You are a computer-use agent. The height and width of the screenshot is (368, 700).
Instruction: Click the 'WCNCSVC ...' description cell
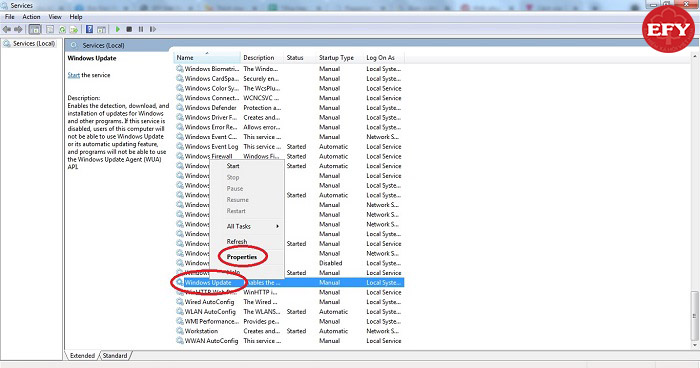pos(261,98)
